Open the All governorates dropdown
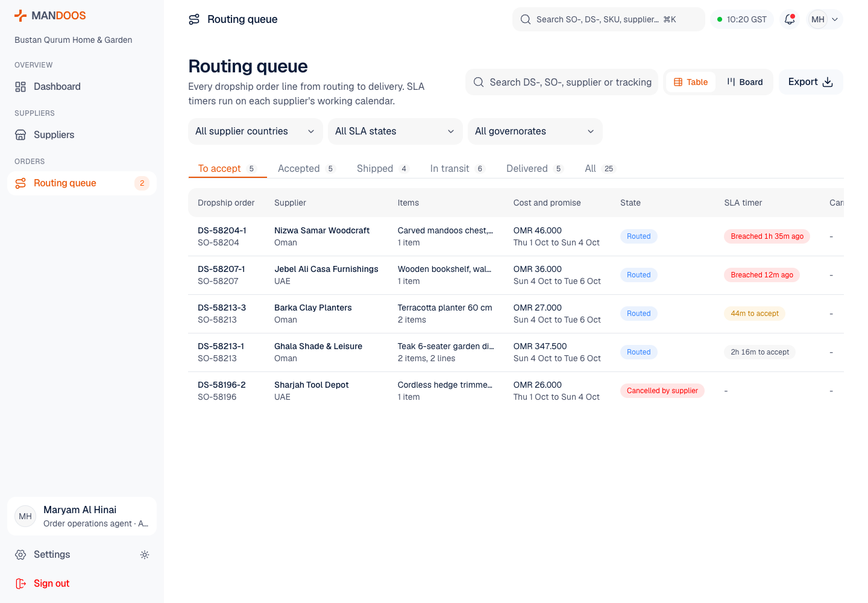This screenshot has height=603, width=868. point(535,131)
